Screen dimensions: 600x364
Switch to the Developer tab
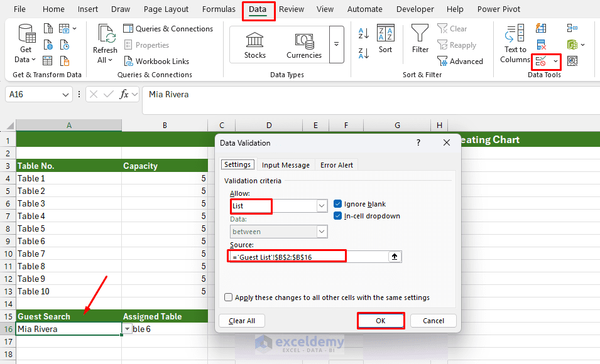click(x=415, y=9)
